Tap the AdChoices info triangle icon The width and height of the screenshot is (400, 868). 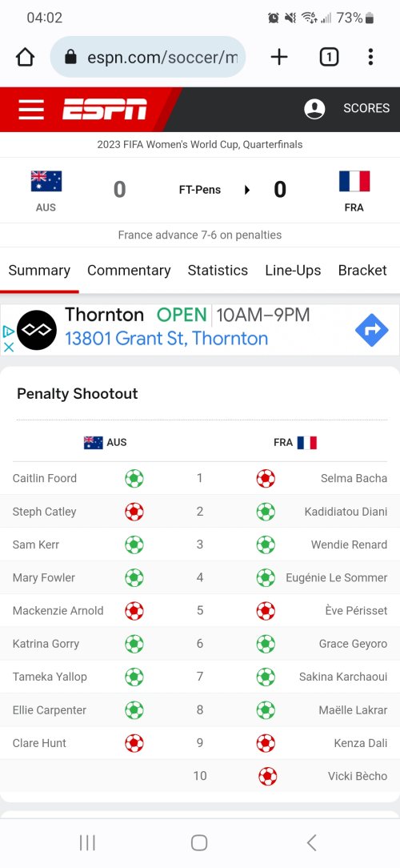pos(8,332)
